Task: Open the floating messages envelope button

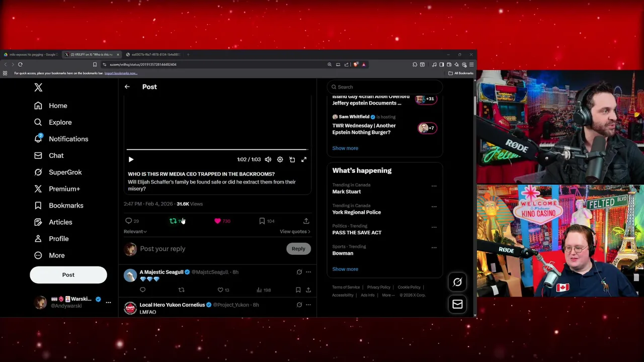Action: click(457, 304)
